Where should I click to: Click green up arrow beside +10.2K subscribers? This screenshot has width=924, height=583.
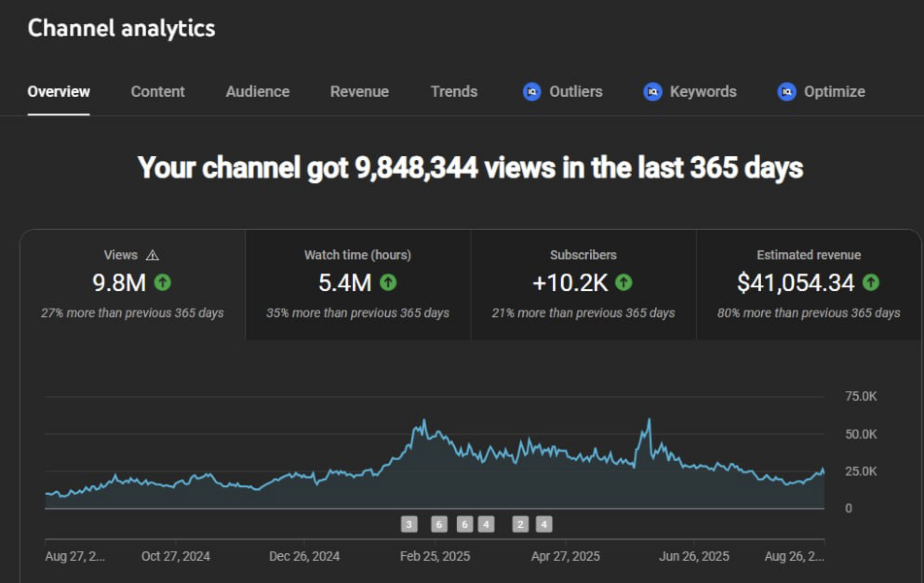[623, 282]
